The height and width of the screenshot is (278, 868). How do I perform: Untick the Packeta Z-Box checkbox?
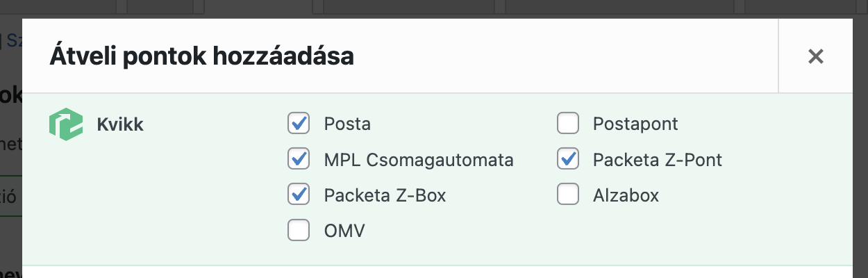click(299, 195)
